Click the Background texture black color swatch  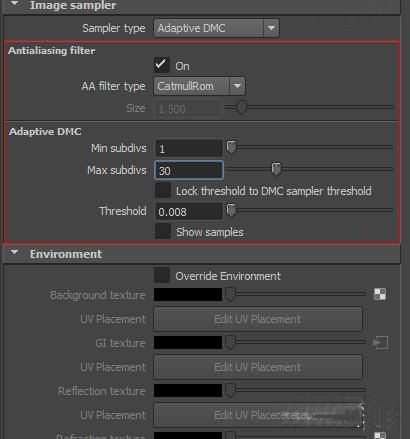[188, 295]
